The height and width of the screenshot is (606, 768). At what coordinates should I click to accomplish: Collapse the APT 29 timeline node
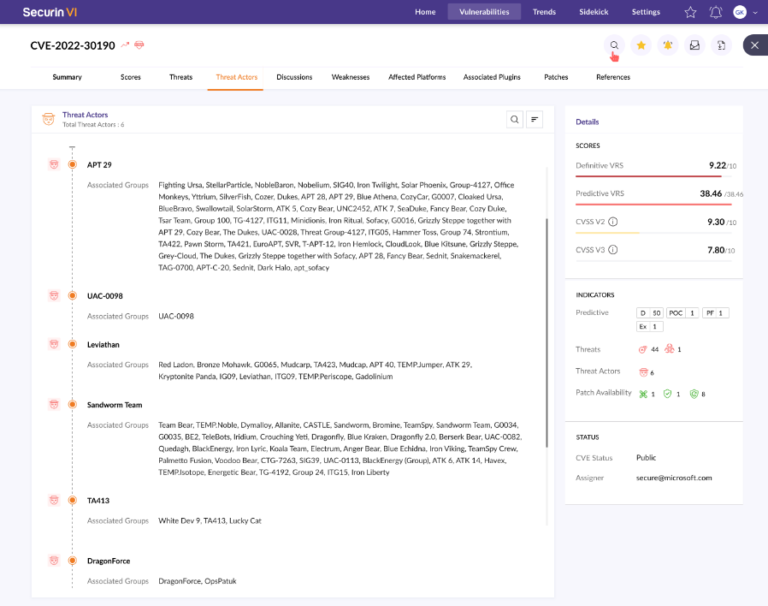click(72, 164)
